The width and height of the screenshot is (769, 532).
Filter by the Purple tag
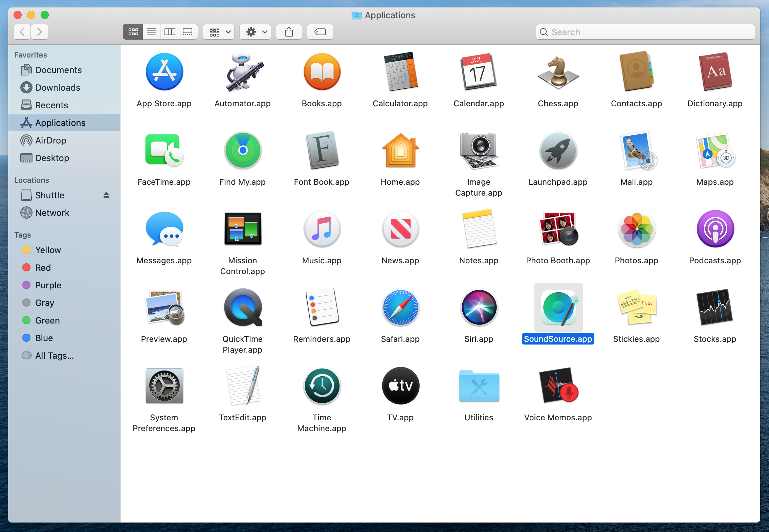click(64, 285)
